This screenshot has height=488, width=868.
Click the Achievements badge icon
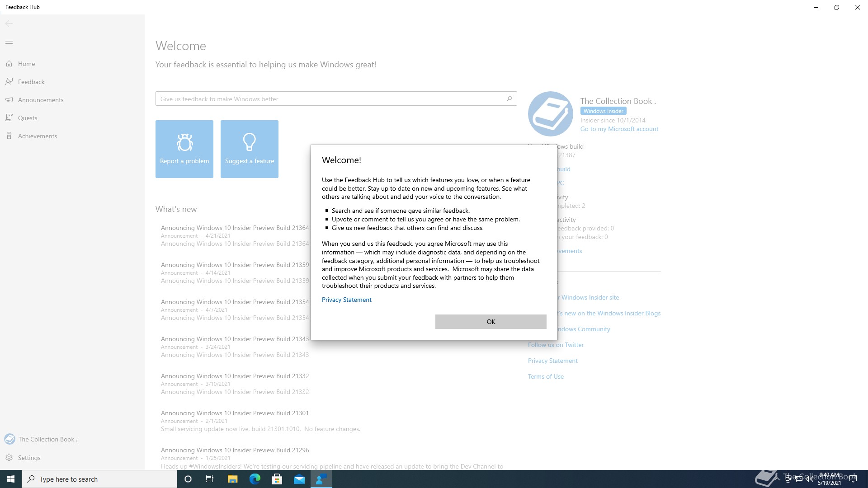[x=9, y=136]
